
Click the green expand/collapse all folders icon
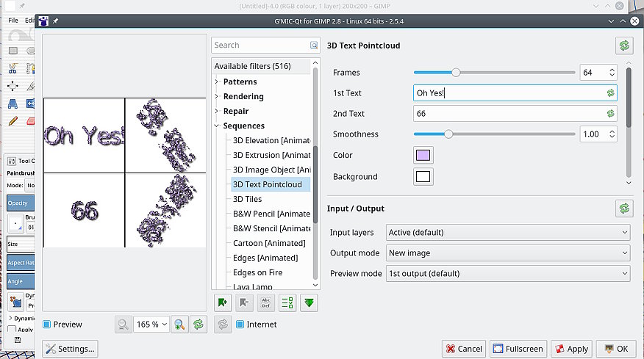click(309, 302)
